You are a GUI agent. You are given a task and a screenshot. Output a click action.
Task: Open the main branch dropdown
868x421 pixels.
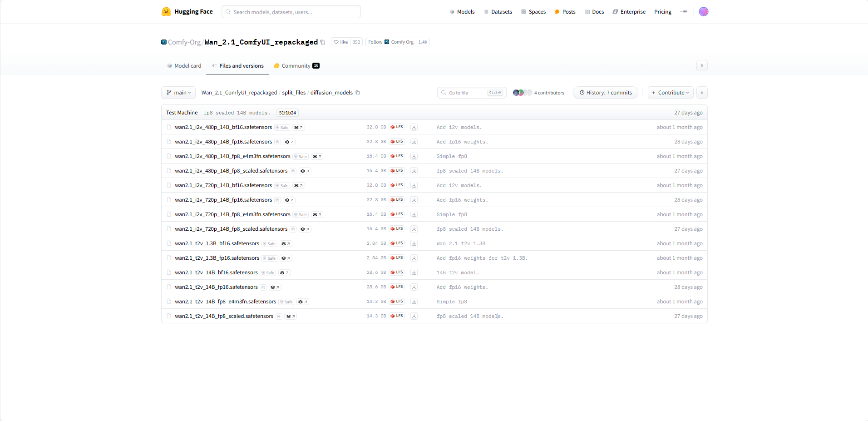pyautogui.click(x=179, y=93)
